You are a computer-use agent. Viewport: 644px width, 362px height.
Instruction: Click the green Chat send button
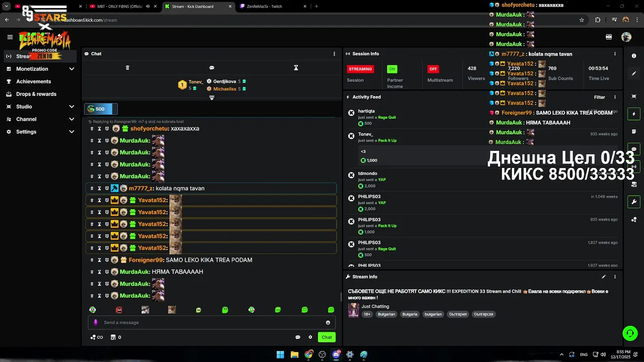point(327,337)
